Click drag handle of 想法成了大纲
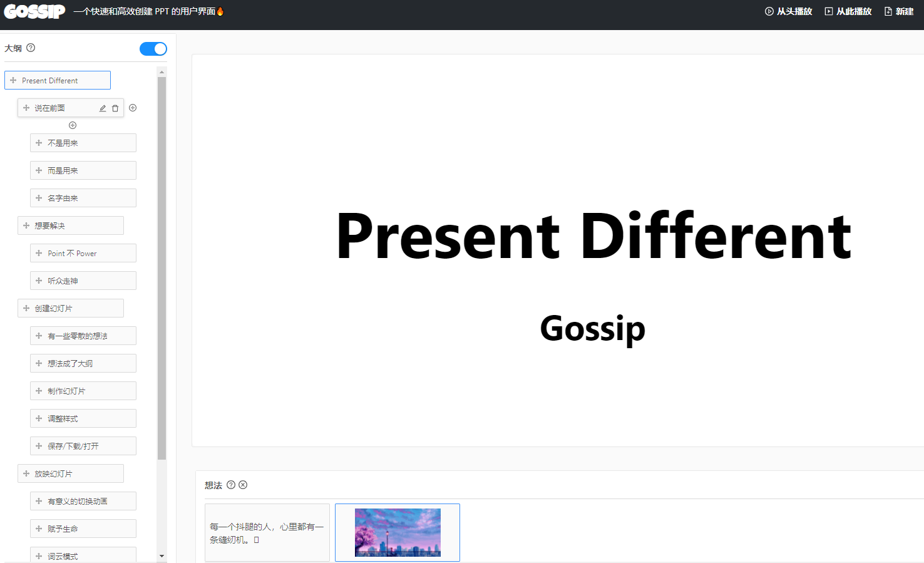Viewport: 924px width, 563px height. coord(39,363)
